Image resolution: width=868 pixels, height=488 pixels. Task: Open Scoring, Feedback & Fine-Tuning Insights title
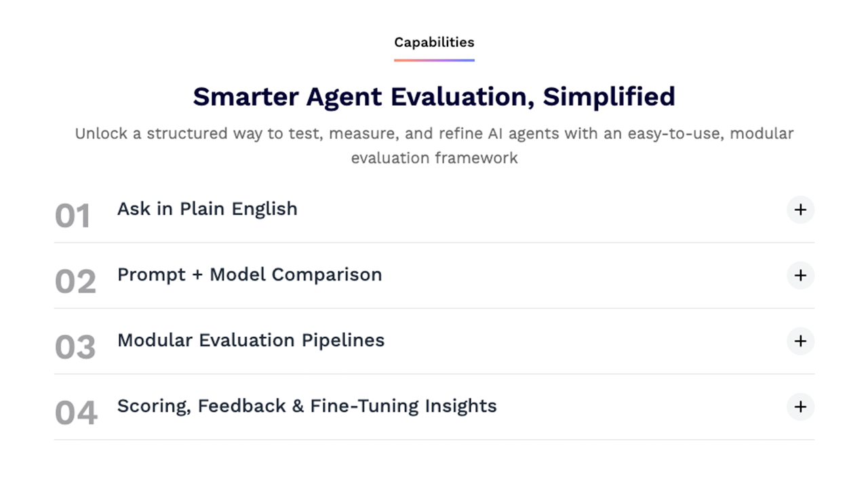[x=307, y=406]
